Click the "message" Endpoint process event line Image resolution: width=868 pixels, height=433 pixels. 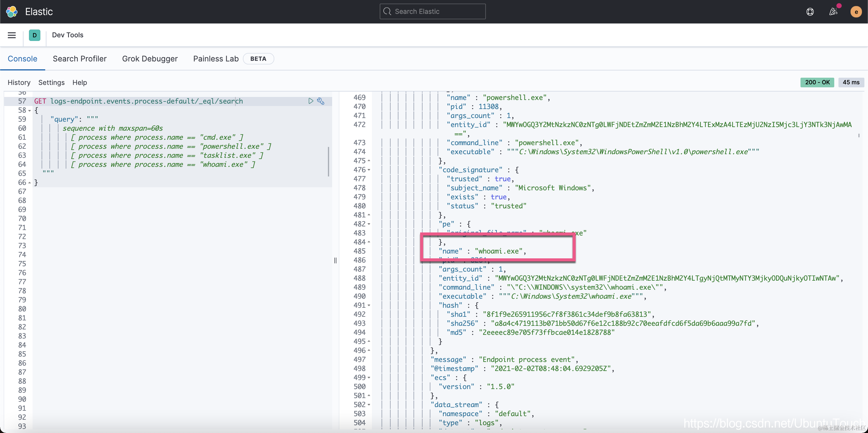tap(505, 360)
